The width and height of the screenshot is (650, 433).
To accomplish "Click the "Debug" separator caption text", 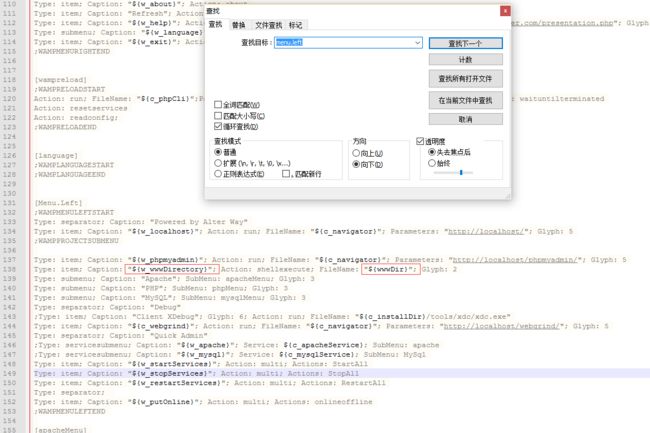I will tap(165, 307).
